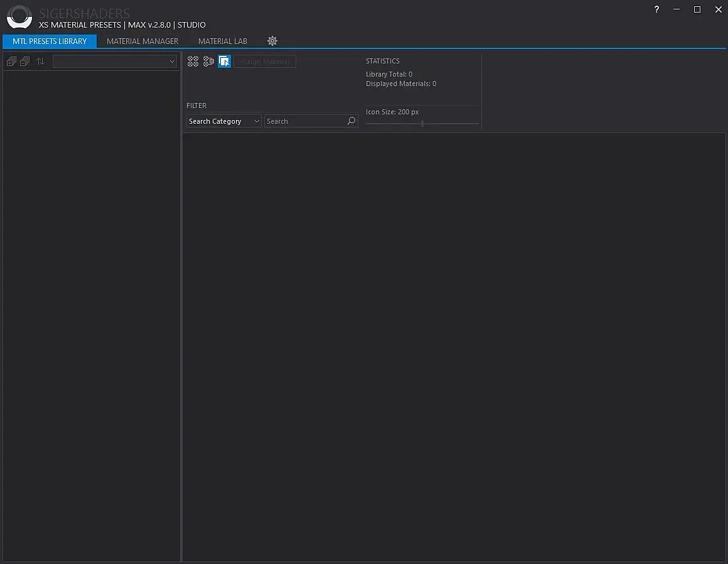This screenshot has height=564, width=728.
Task: Click the SIGERSHADERS logo icon
Action: tap(19, 17)
